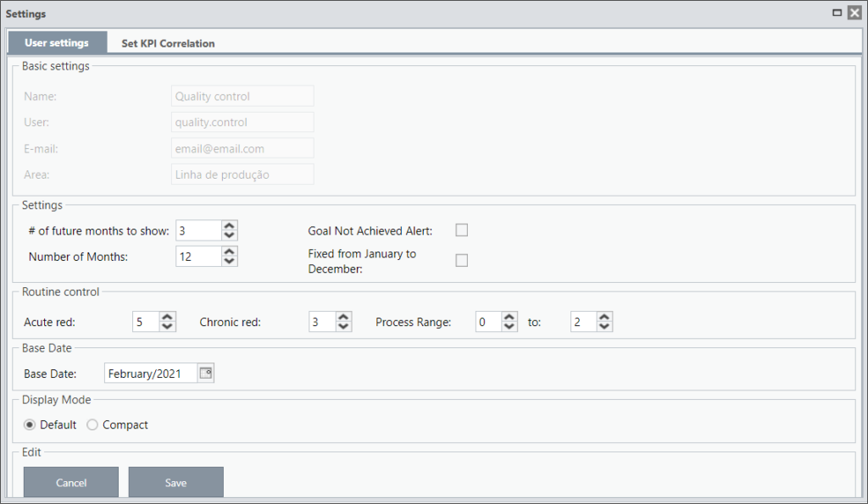Click the Save button
The image size is (868, 504).
[176, 483]
